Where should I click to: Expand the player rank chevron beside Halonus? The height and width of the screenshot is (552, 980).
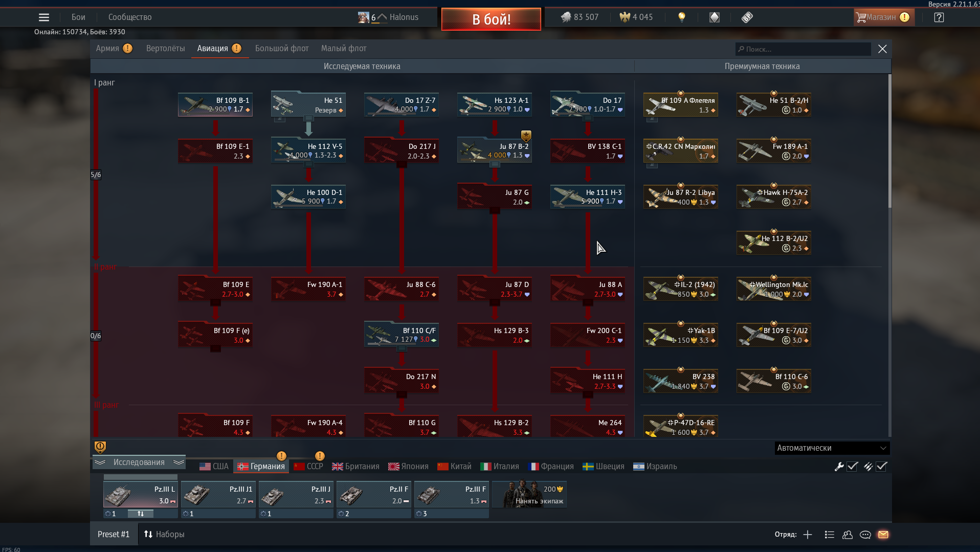pos(382,17)
